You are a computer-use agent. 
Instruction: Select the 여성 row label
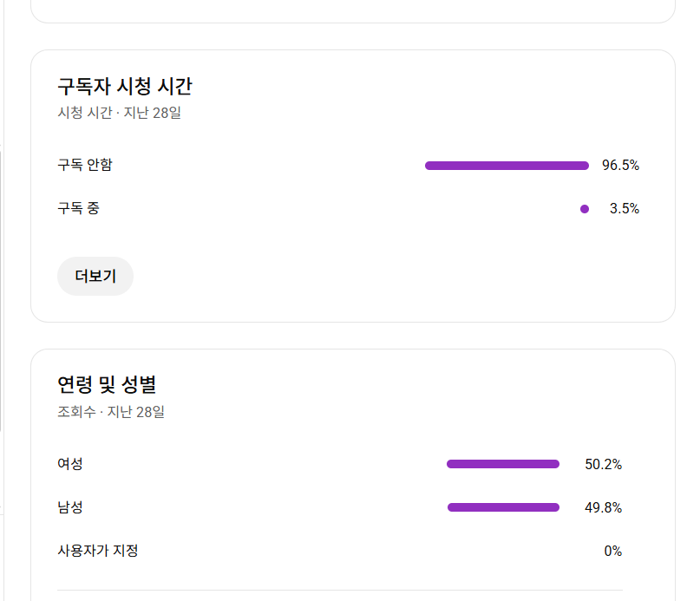[x=70, y=464]
